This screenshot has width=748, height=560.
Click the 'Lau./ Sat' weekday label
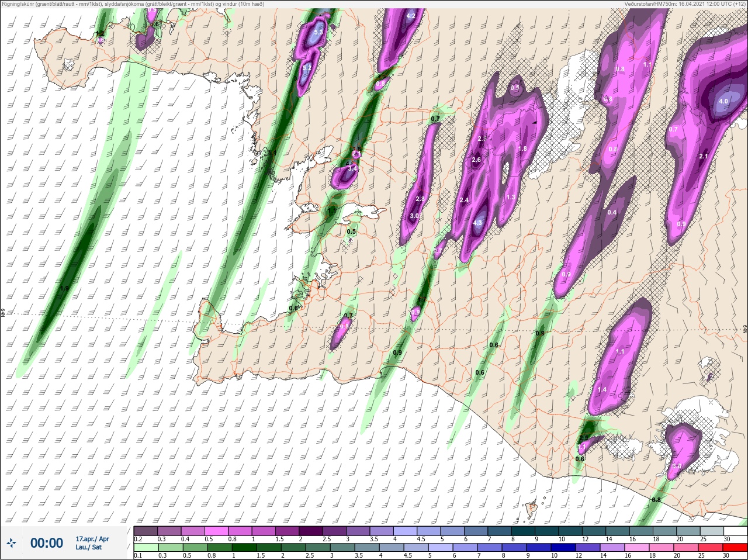point(88,548)
